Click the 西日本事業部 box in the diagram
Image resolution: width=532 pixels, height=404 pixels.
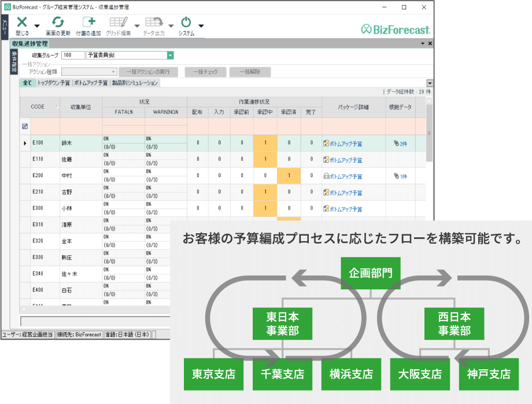[x=455, y=324]
